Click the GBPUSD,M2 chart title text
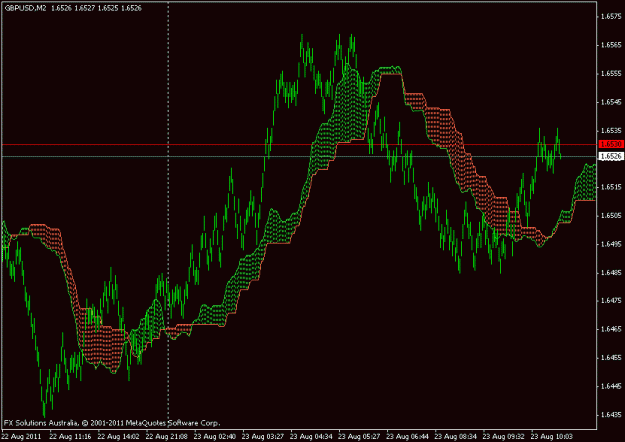 [26, 8]
